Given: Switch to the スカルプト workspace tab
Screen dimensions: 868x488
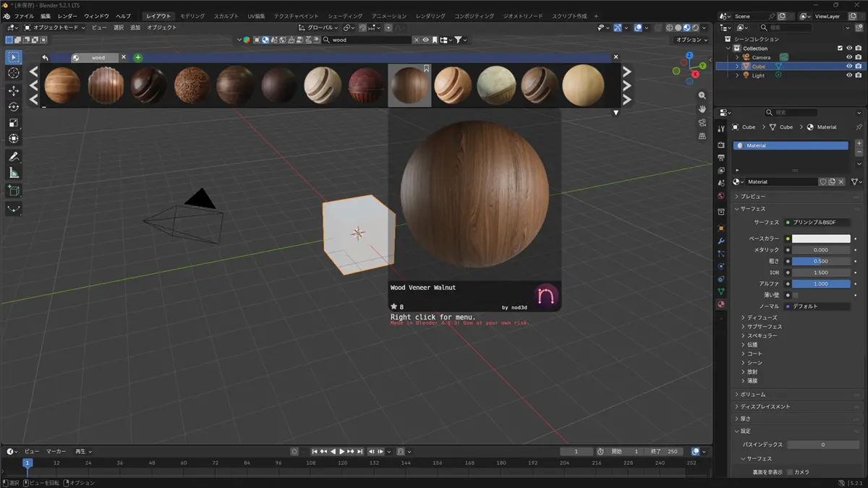Looking at the screenshot, I should [226, 16].
